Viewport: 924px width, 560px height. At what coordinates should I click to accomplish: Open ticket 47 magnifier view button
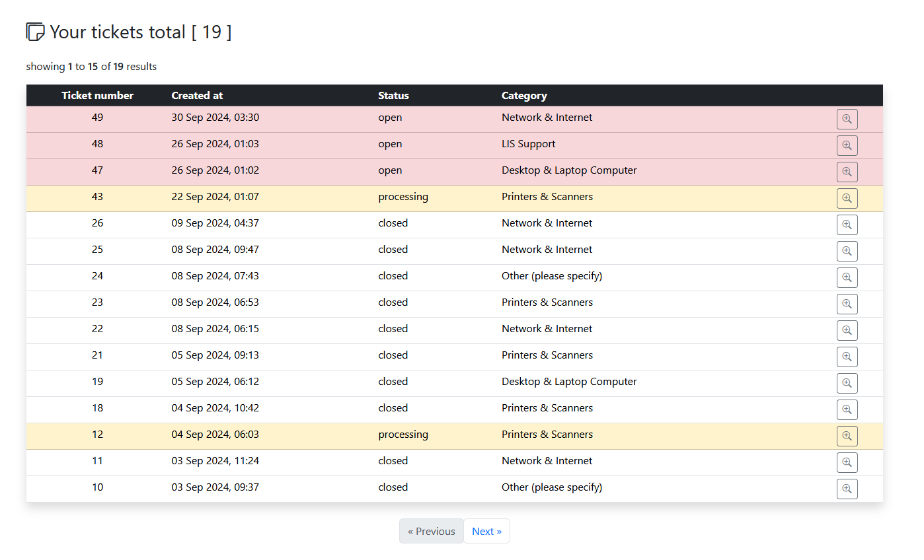tap(847, 172)
